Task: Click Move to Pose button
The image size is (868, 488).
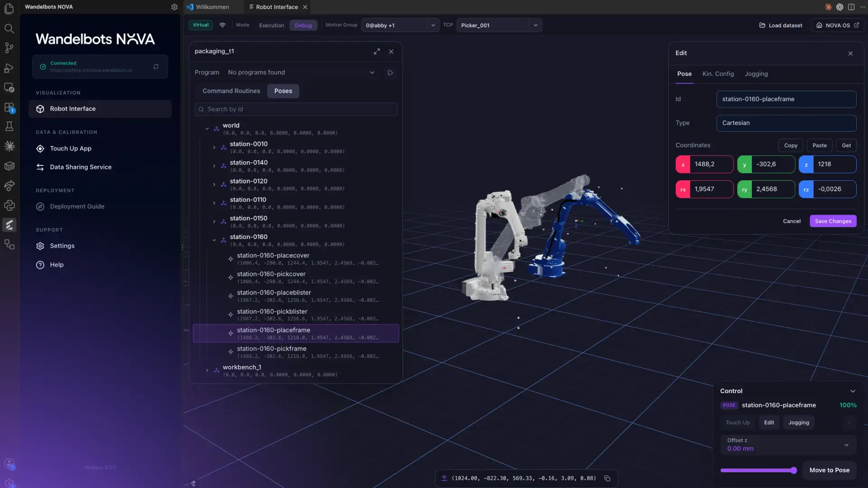Action: coord(829,470)
